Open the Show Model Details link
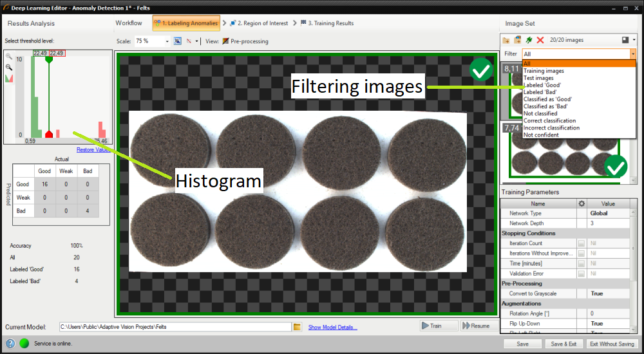 [332, 328]
